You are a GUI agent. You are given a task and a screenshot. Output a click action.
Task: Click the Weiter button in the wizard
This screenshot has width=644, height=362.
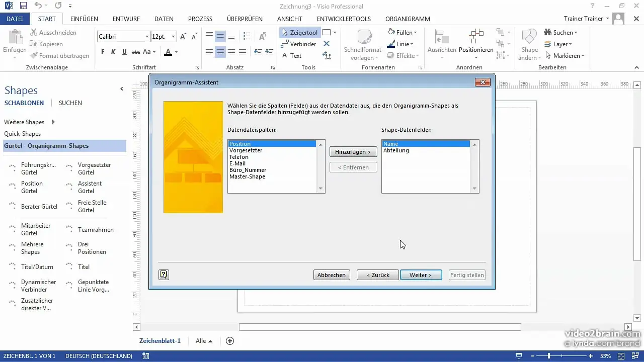[x=421, y=275]
